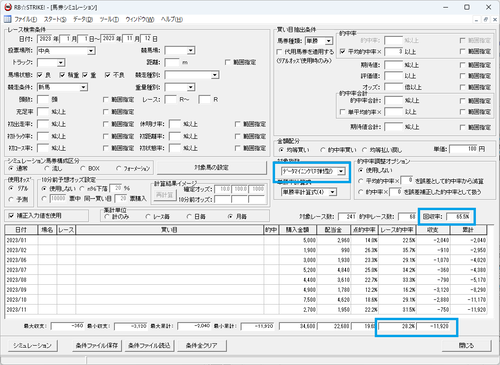This screenshot has height=365, width=500.
Task: Click the RB☆STRIKE! app icon in title bar
Action: (8, 7)
